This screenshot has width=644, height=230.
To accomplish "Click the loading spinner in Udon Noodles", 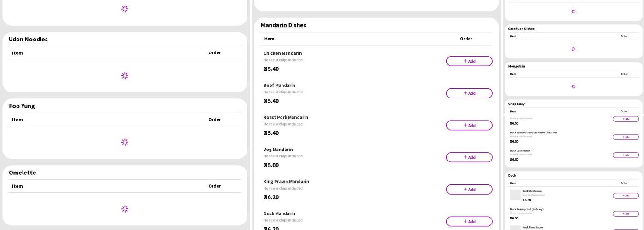I will click(125, 75).
